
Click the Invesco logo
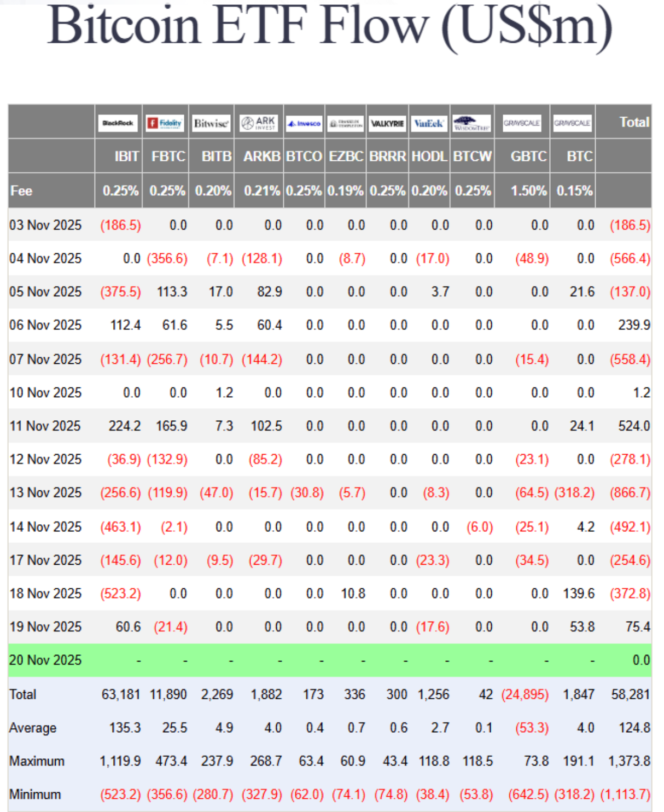(x=304, y=123)
